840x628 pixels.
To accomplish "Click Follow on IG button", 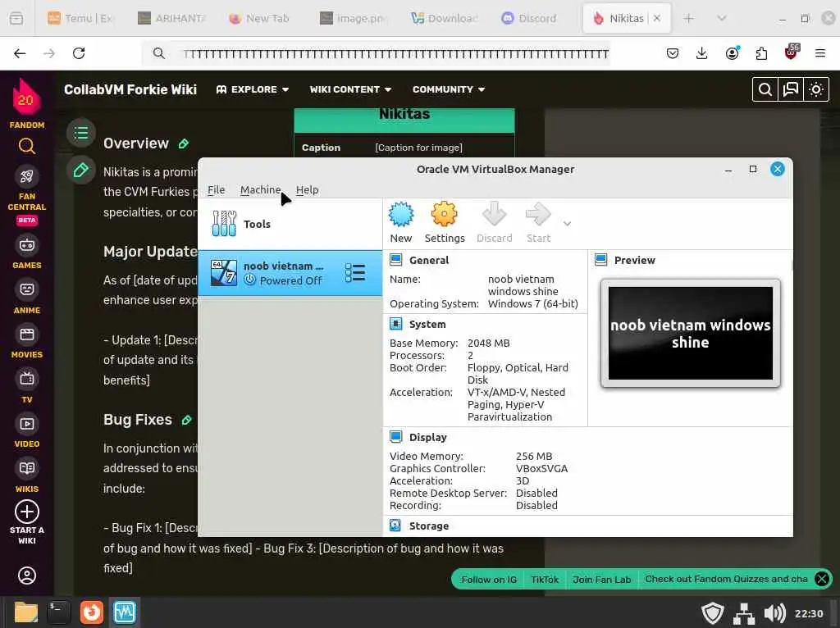I will pyautogui.click(x=489, y=580).
